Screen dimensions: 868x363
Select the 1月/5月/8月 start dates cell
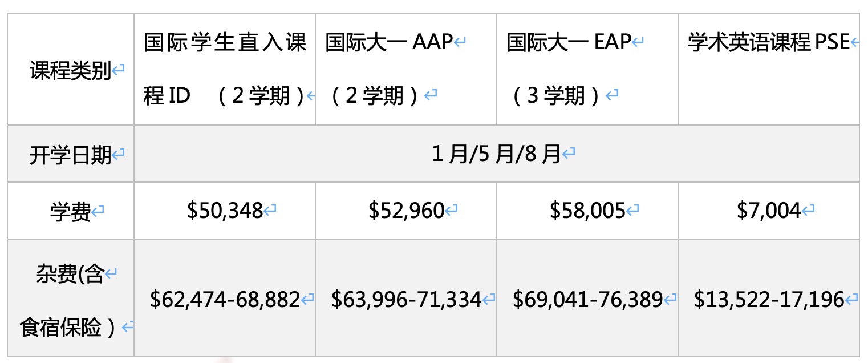click(x=496, y=155)
